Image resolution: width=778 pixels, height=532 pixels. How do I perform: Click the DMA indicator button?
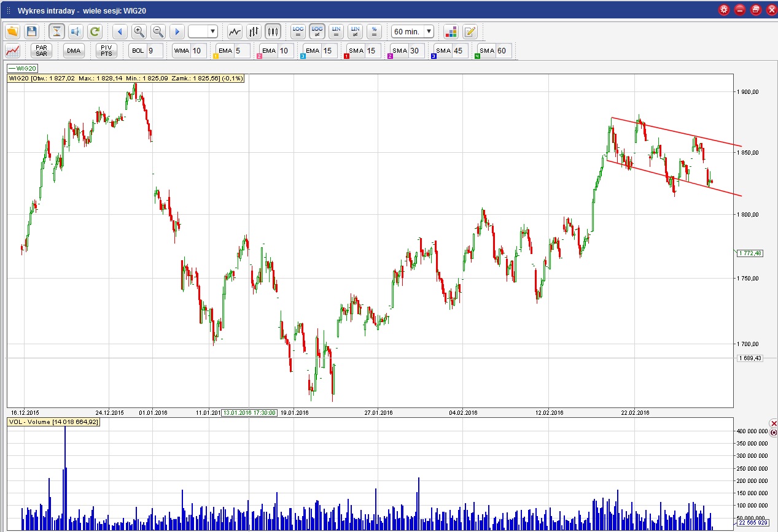74,51
